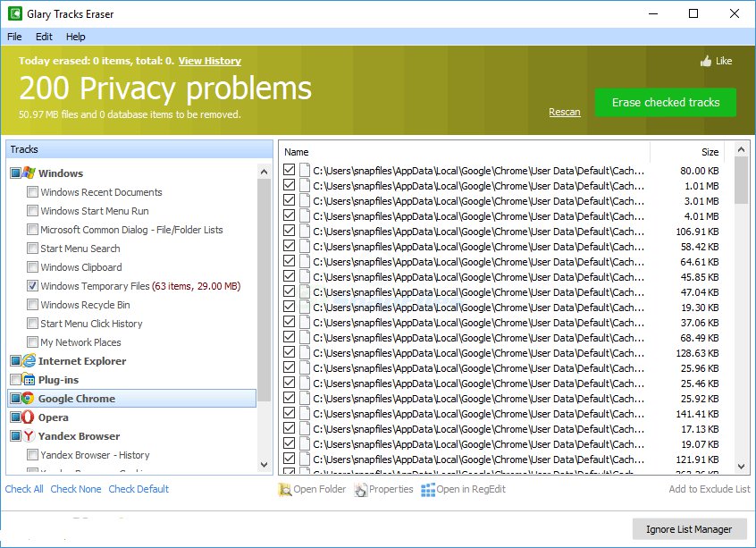Toggle the Opera group checkbox
Image resolution: width=756 pixels, height=548 pixels.
(15, 417)
